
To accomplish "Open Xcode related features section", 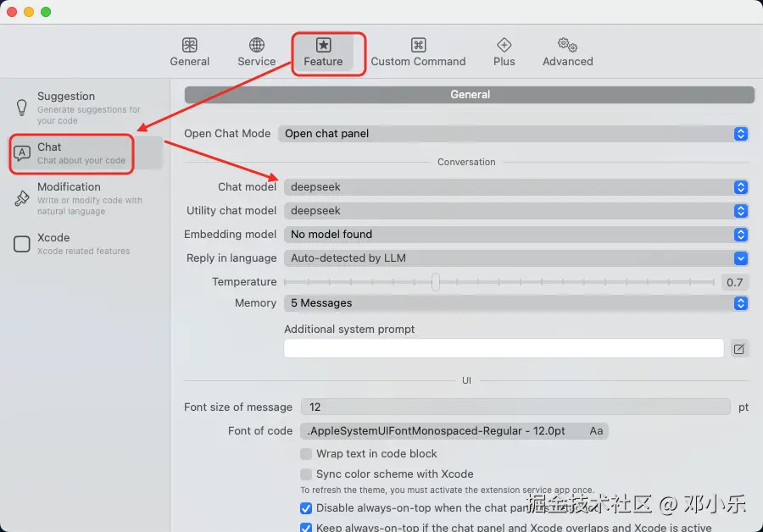I will point(85,244).
